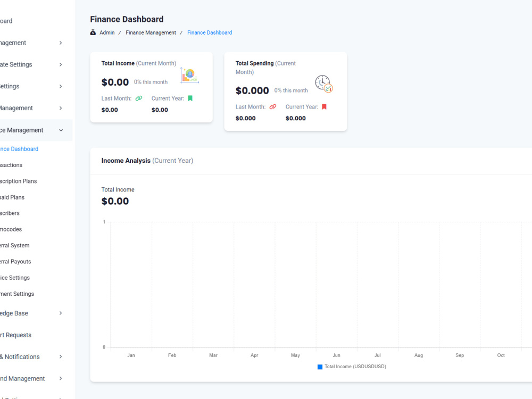Expand the Knowledge Base sidebar chevron
Image resolution: width=532 pixels, height=399 pixels.
point(61,313)
